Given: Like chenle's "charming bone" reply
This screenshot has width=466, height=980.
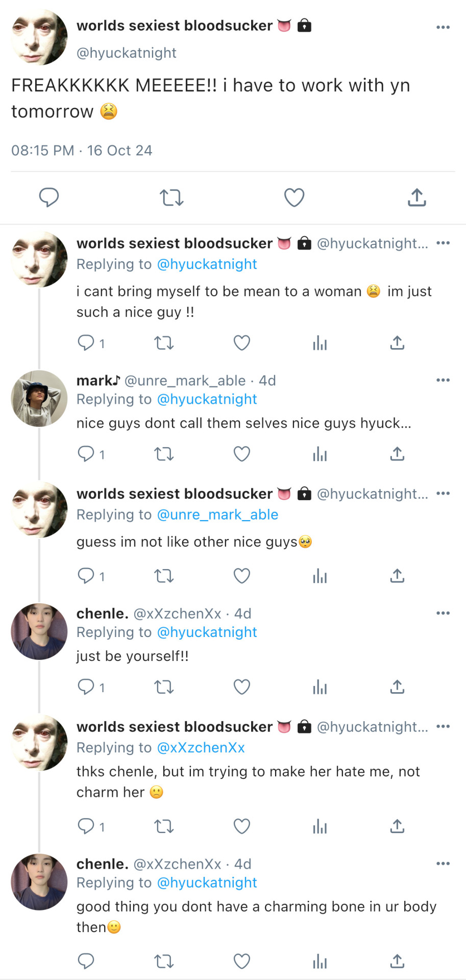Looking at the screenshot, I should 241,962.
